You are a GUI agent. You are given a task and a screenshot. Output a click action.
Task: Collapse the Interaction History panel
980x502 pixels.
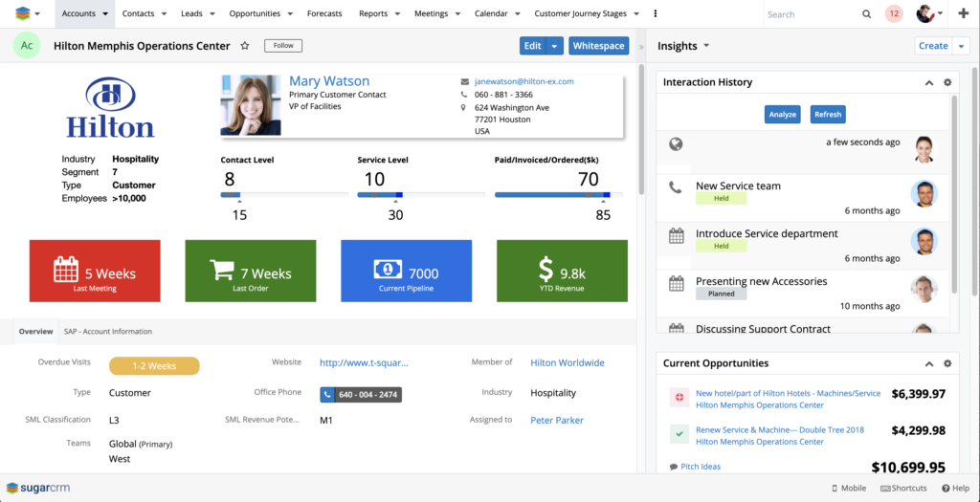pos(928,83)
